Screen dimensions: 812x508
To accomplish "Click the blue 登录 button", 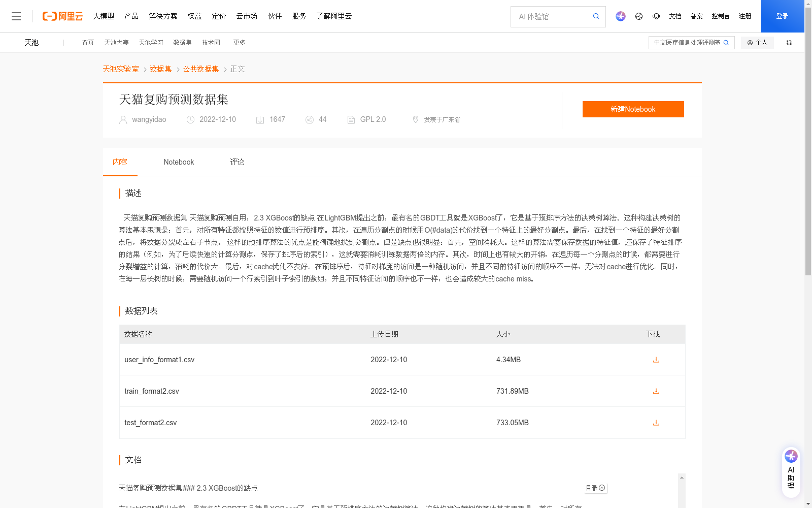I will point(782,16).
